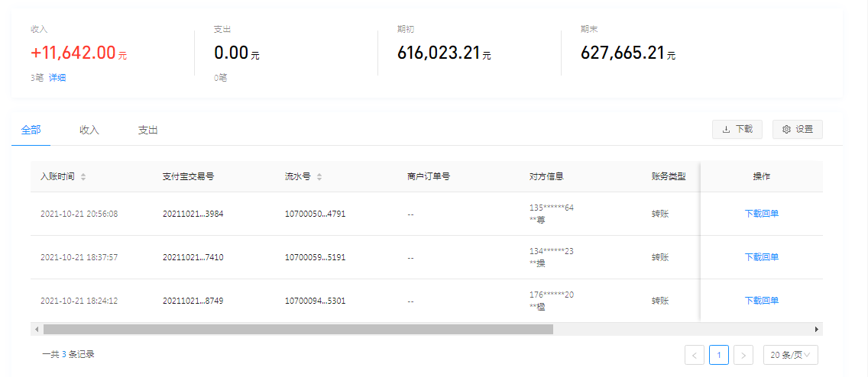Sort by 入账时间 column sort icon
The width and height of the screenshot is (868, 377).
point(83,177)
